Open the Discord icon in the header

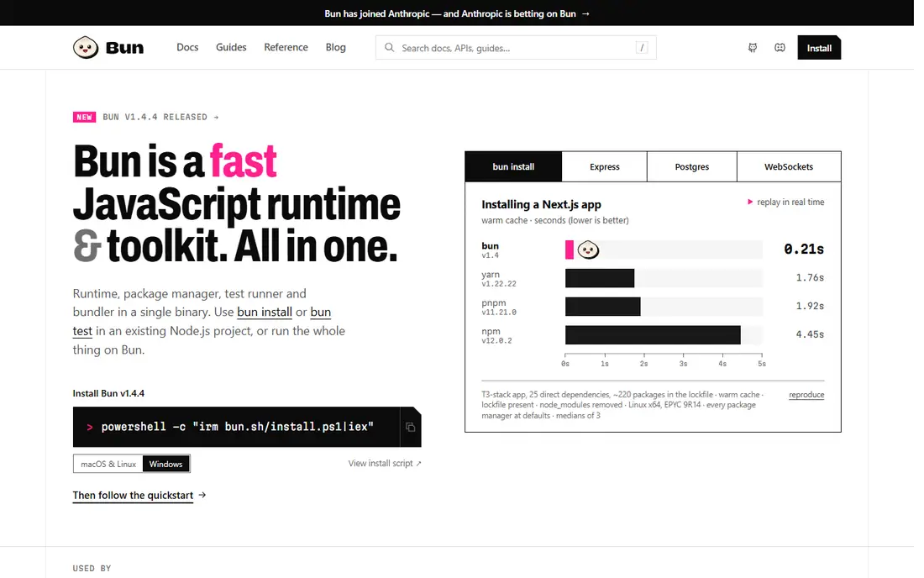pos(780,48)
